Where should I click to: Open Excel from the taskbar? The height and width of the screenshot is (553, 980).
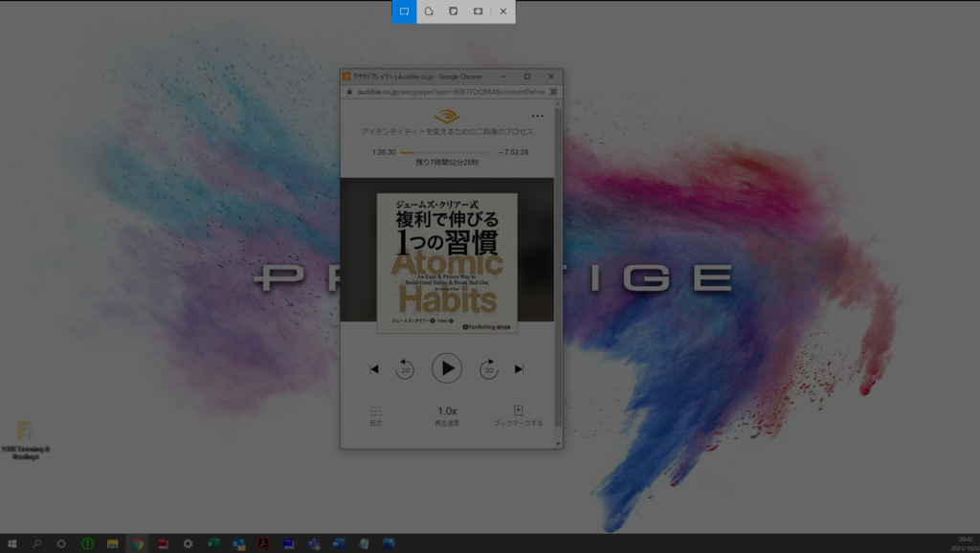pyautogui.click(x=213, y=543)
